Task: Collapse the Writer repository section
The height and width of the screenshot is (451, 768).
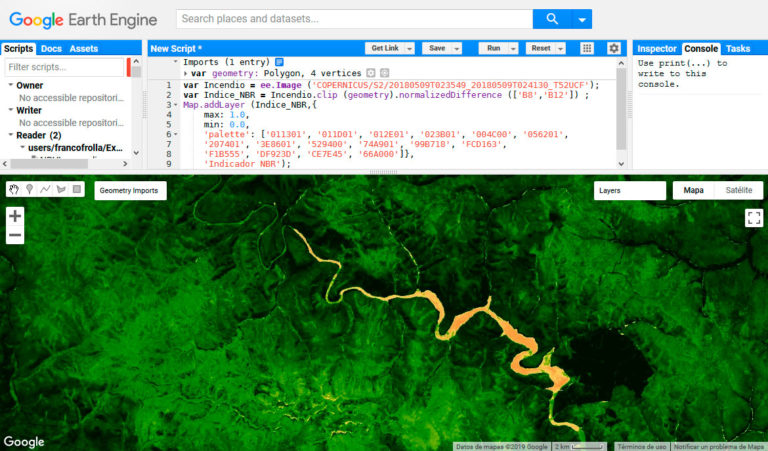Action: click(10, 110)
